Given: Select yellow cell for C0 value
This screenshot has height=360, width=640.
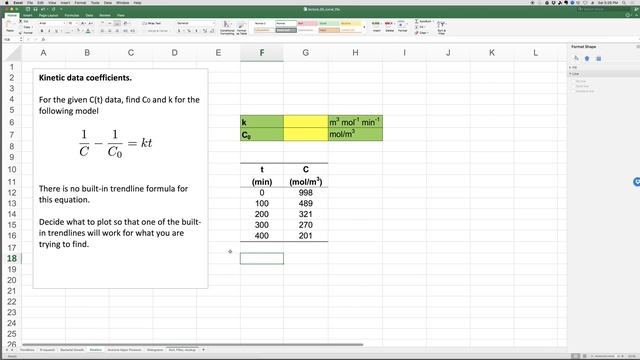Looking at the screenshot, I should (x=306, y=134).
